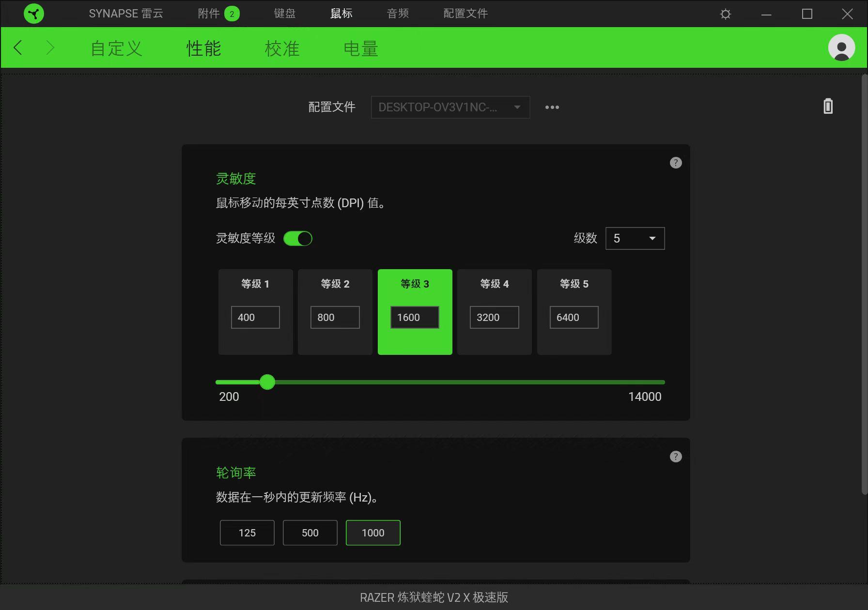The height and width of the screenshot is (610, 868).
Task: Open Synapse settings via the gear icon
Action: click(725, 14)
